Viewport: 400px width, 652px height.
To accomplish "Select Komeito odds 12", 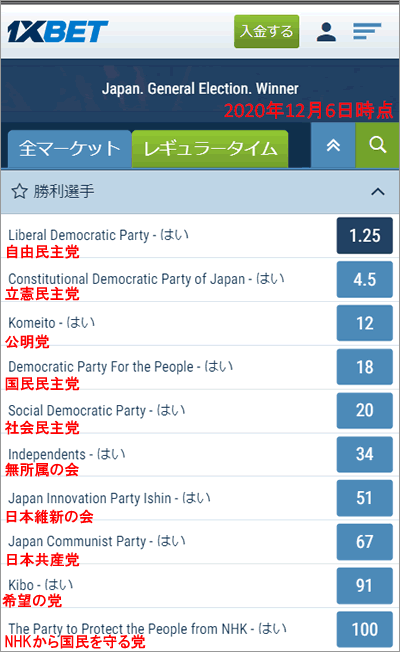I will coord(364,323).
